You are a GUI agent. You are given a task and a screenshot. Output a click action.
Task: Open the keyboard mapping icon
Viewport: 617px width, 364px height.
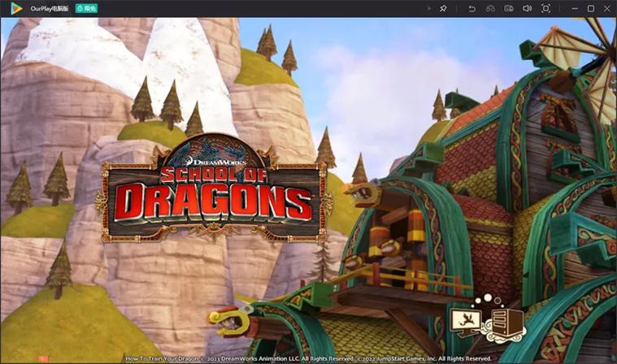click(x=508, y=8)
